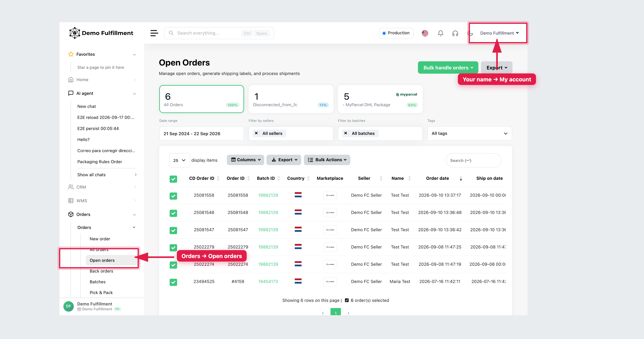Image resolution: width=644 pixels, height=339 pixels.
Task: Open the Packaging Rules Order chat
Action: pyautogui.click(x=100, y=162)
